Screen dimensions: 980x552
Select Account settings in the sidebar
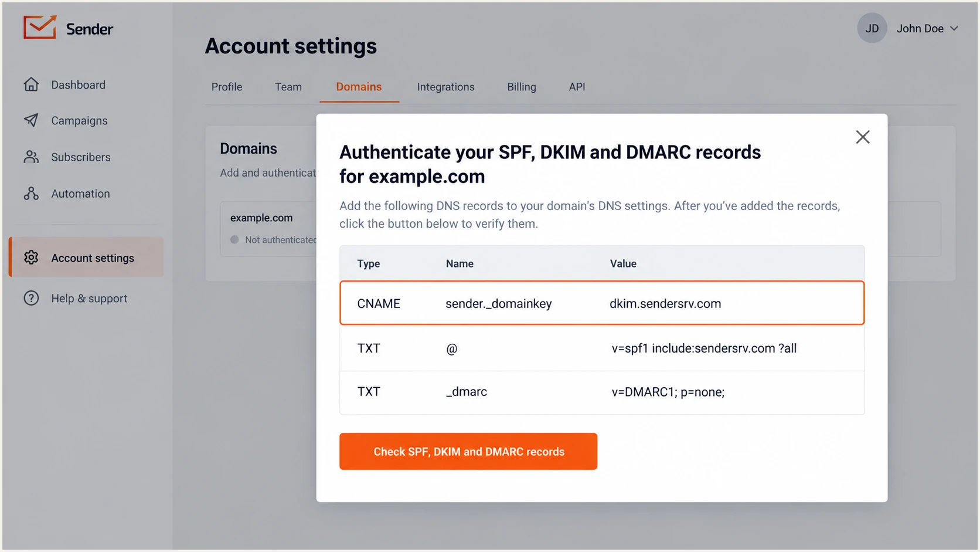point(86,257)
